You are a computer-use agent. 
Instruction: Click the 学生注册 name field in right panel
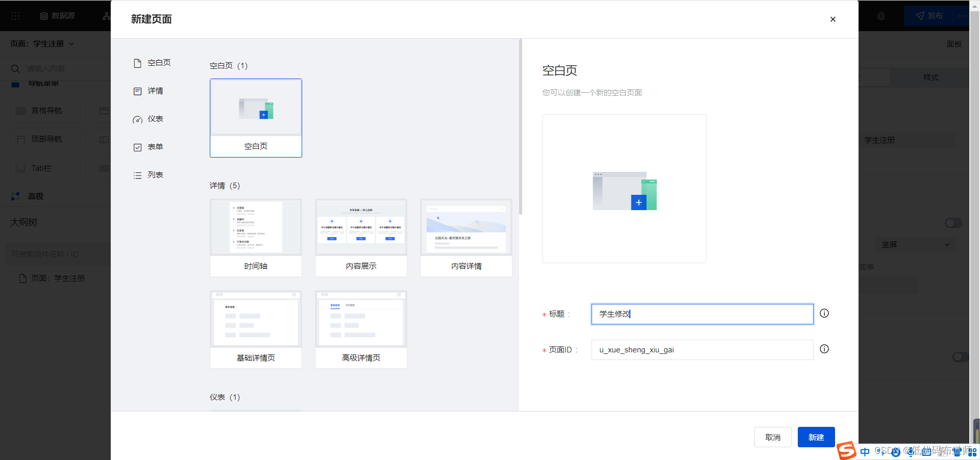click(908, 140)
